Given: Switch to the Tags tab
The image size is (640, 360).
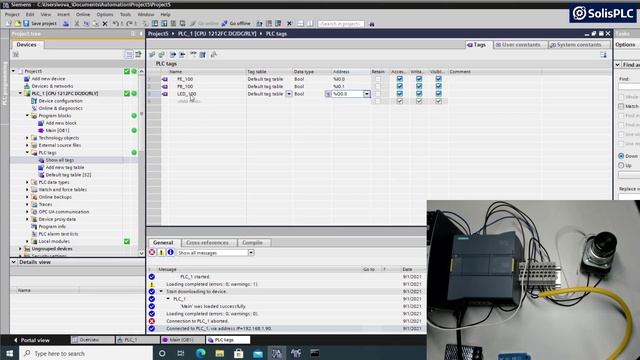Looking at the screenshot, I should coord(477,44).
